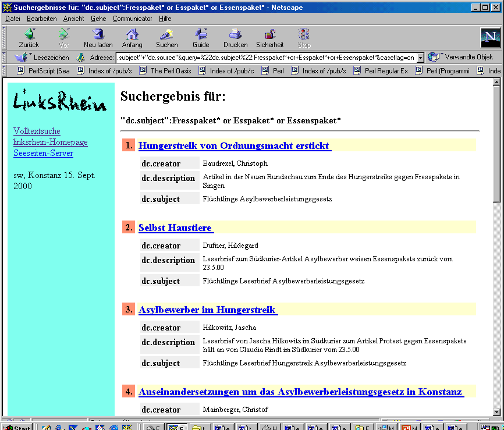Open the Selbst Haustiere result link
504x430 pixels.
pos(175,228)
